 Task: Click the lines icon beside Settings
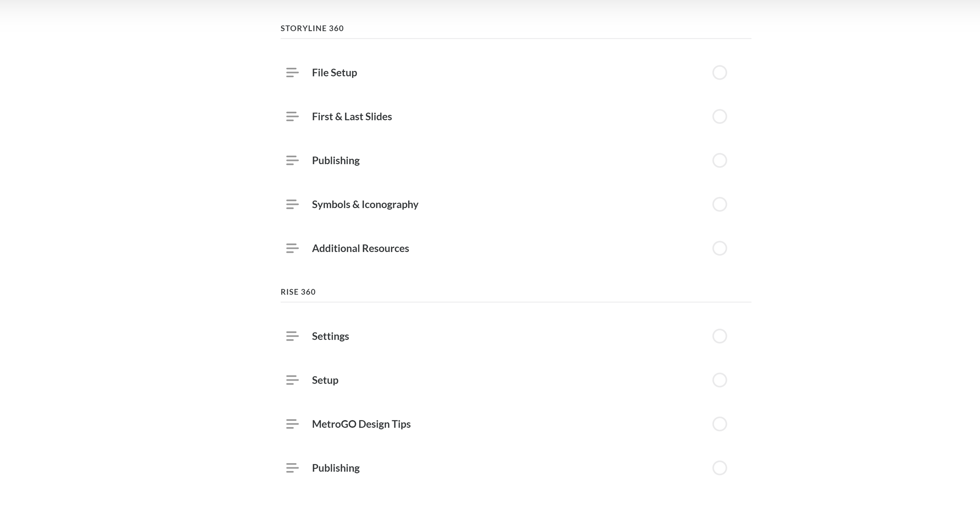pyautogui.click(x=292, y=336)
